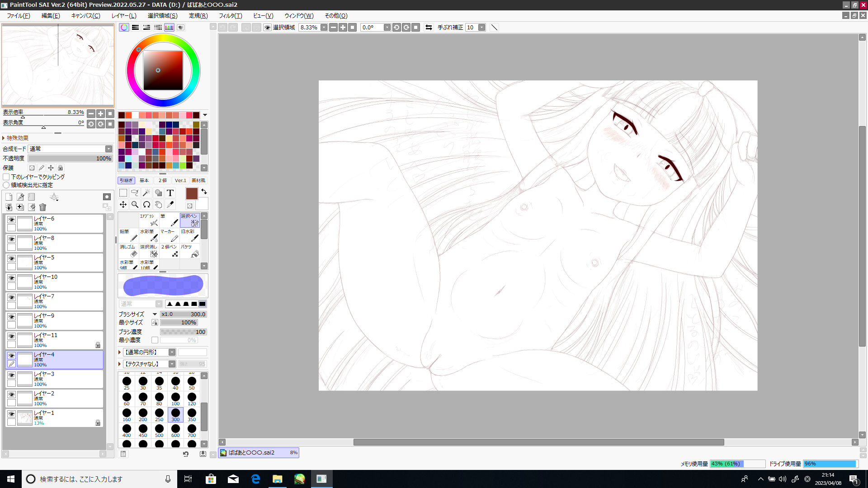Screen dimensions: 868x488
Task: Enable 下のレイヤーでクリッピング checkbox
Action: (6, 177)
